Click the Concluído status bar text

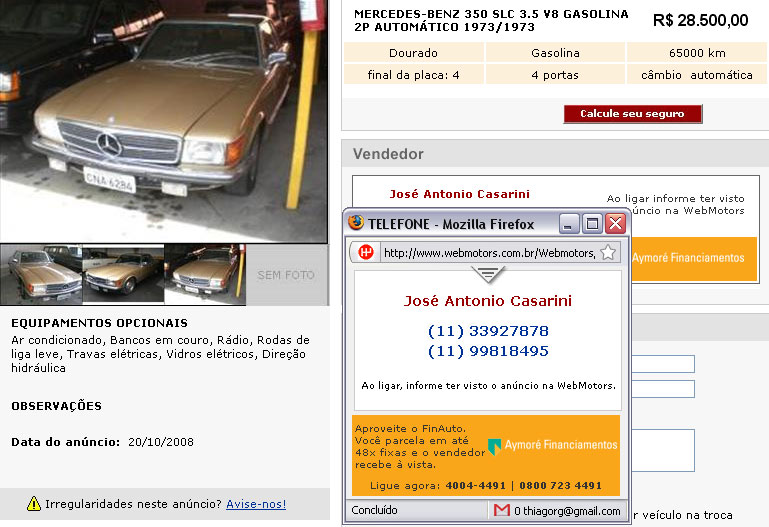point(374,510)
